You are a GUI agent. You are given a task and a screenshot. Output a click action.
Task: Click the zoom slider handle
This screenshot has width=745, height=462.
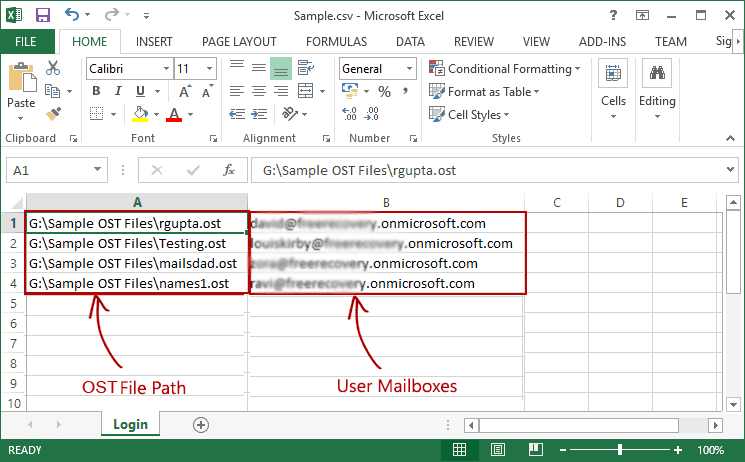[x=620, y=450]
